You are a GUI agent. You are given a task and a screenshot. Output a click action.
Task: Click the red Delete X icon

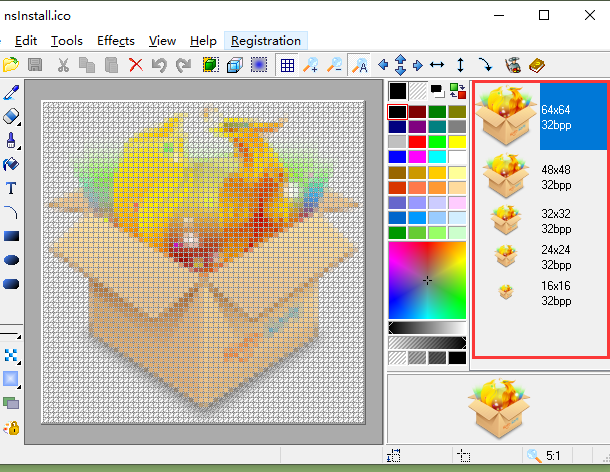coord(135,65)
